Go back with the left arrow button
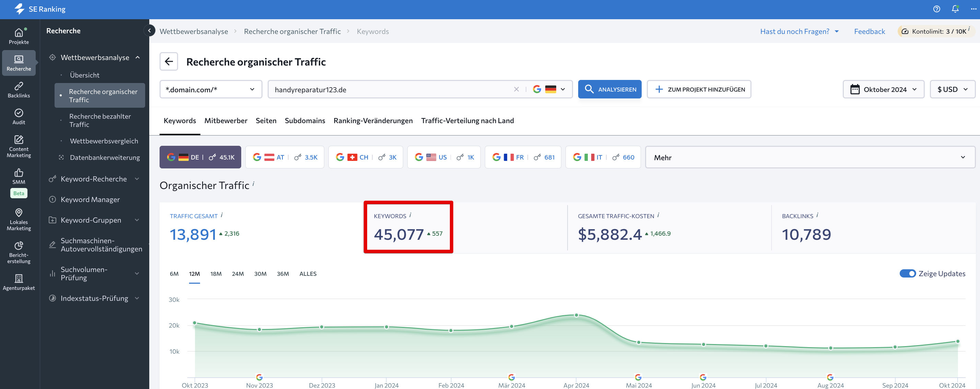Image resolution: width=980 pixels, height=389 pixels. pos(168,62)
